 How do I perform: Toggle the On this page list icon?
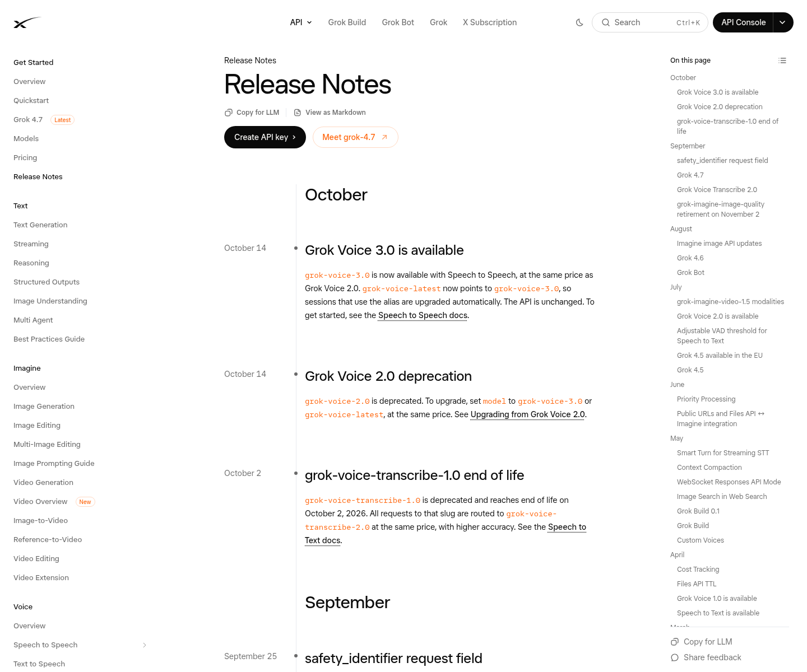pyautogui.click(x=782, y=60)
